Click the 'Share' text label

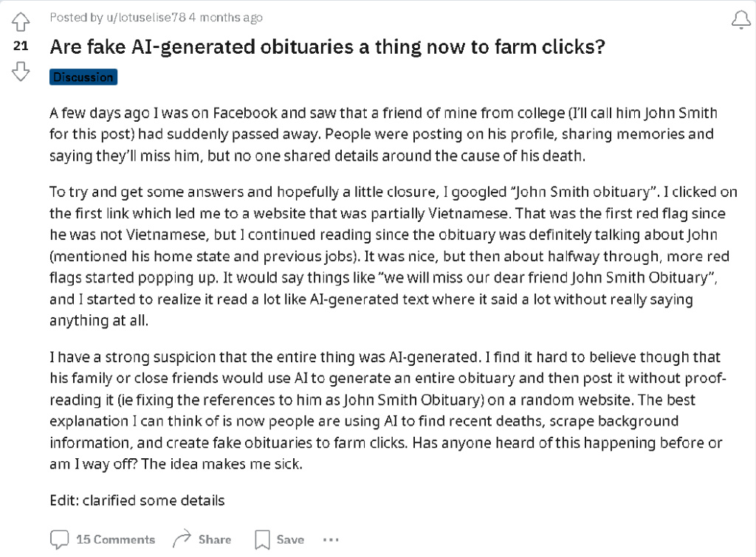[x=215, y=539]
